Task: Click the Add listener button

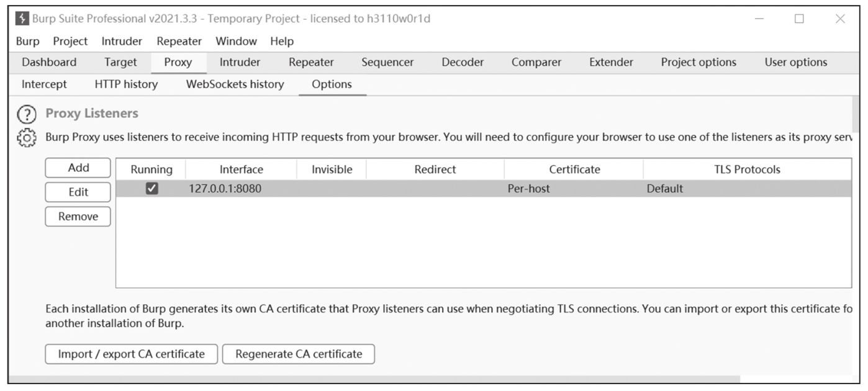Action: 78,168
